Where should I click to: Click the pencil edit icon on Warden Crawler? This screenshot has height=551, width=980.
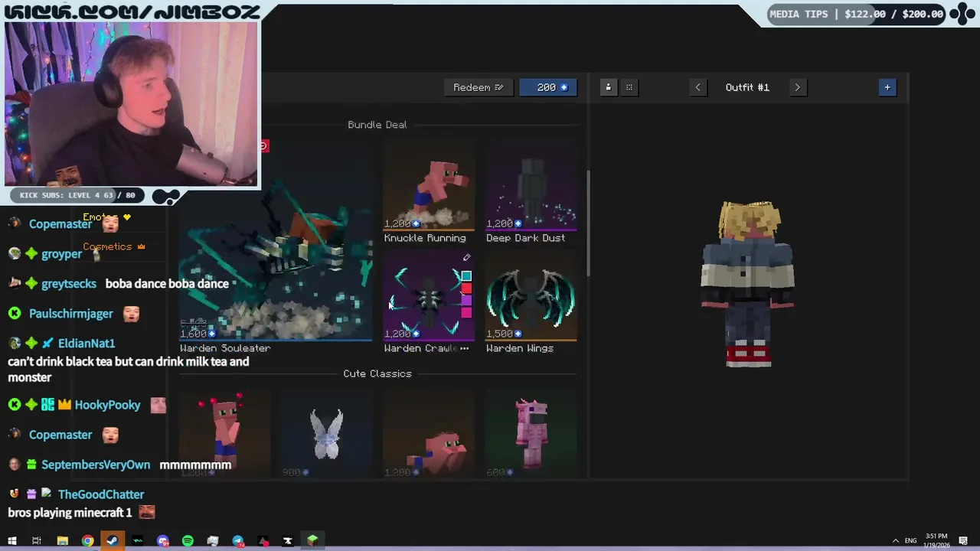point(466,258)
